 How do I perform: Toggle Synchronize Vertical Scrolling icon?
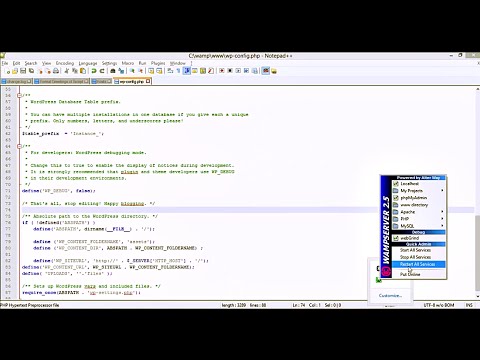tap(151, 71)
